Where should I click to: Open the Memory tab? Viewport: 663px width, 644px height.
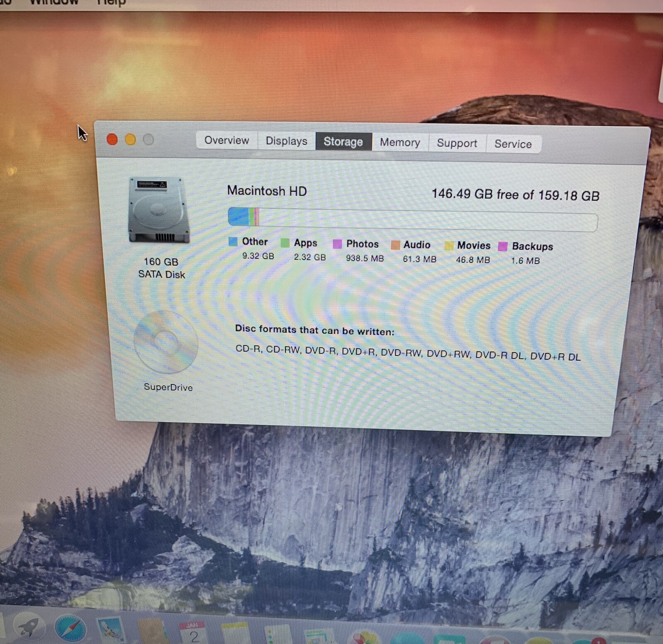[400, 143]
